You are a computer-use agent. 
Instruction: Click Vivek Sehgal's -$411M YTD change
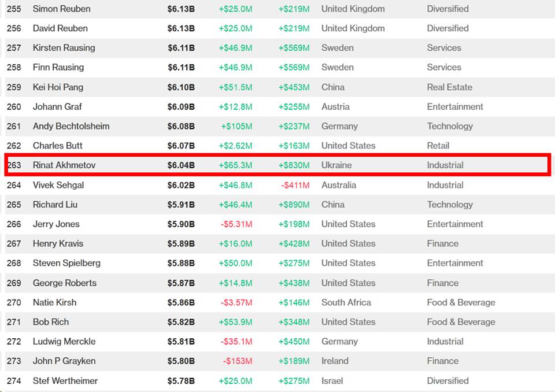point(295,185)
